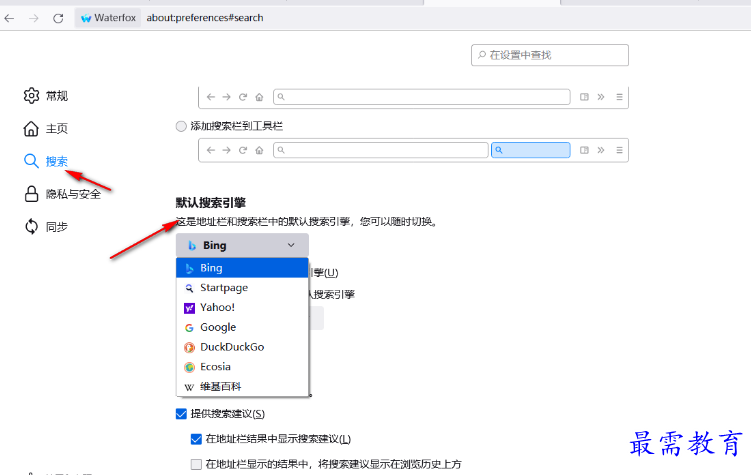The width and height of the screenshot is (751, 475).
Task: Select the Search magnifier sidebar icon
Action: pos(31,161)
